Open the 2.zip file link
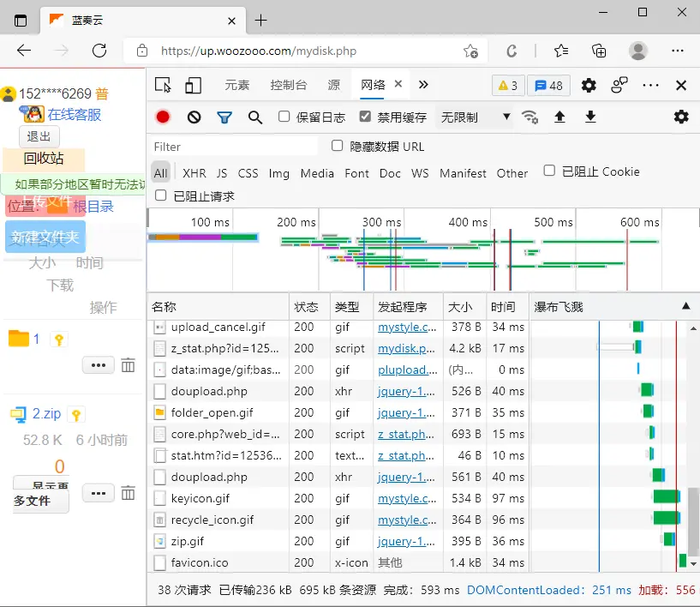The height and width of the screenshot is (607, 700). [x=46, y=413]
